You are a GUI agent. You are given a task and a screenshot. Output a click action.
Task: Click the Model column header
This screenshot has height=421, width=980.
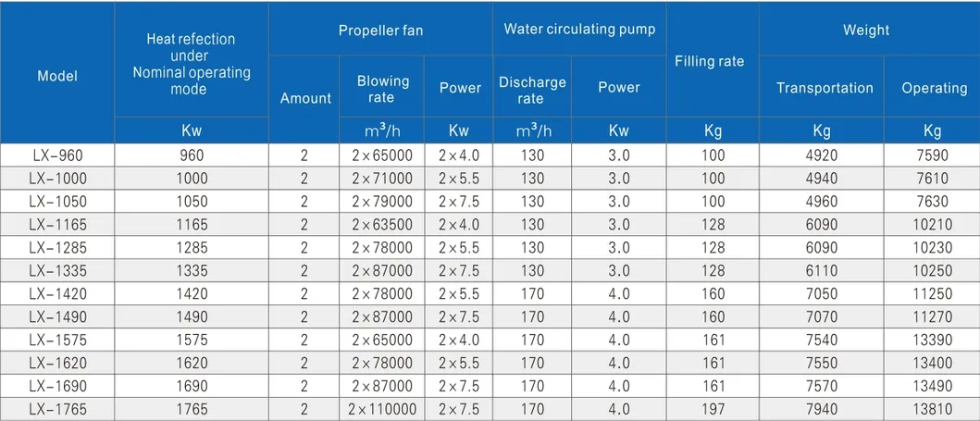57,76
